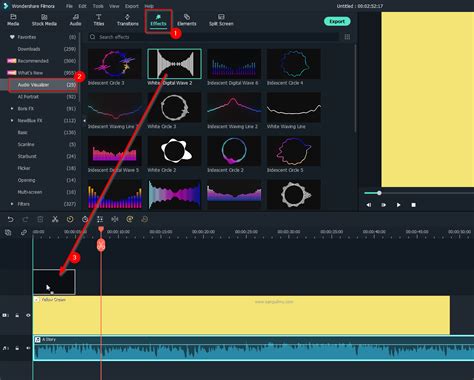Viewport: 474px width, 380px height.
Task: Mute the audio track speaker icon
Action: (x=28, y=348)
